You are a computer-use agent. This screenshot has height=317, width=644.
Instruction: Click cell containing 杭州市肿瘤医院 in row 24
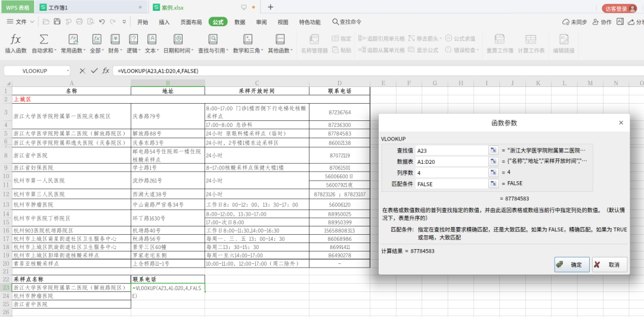[72, 296]
